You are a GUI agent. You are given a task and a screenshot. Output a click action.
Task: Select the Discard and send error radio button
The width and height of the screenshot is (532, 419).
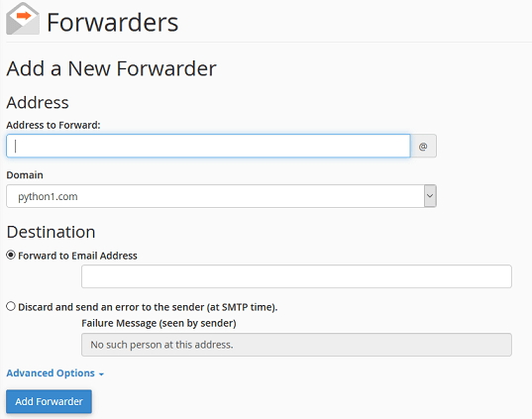point(11,306)
